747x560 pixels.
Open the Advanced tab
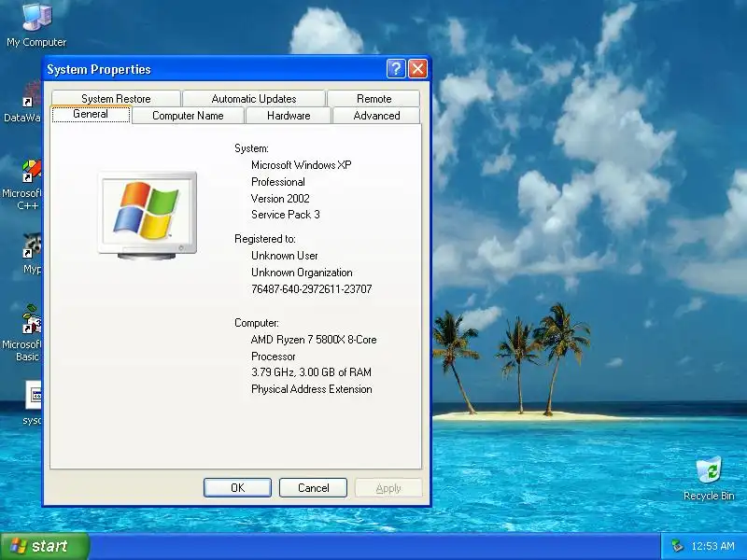tap(376, 116)
